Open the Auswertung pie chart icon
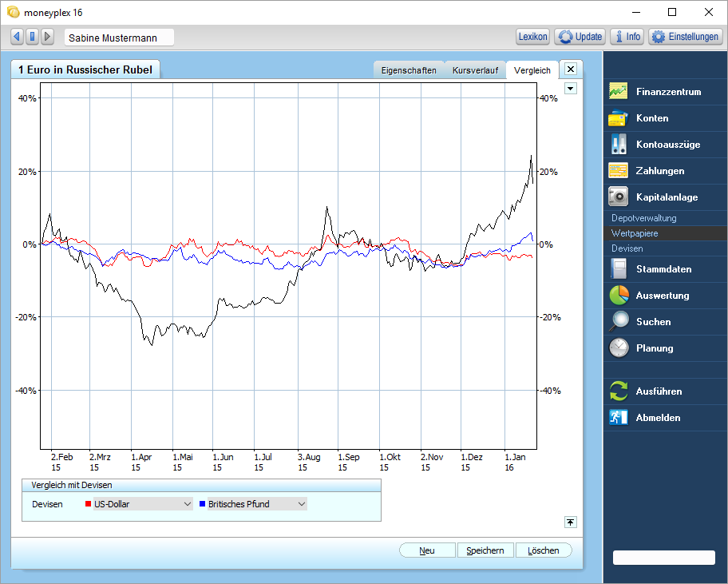The width and height of the screenshot is (728, 584). click(619, 295)
